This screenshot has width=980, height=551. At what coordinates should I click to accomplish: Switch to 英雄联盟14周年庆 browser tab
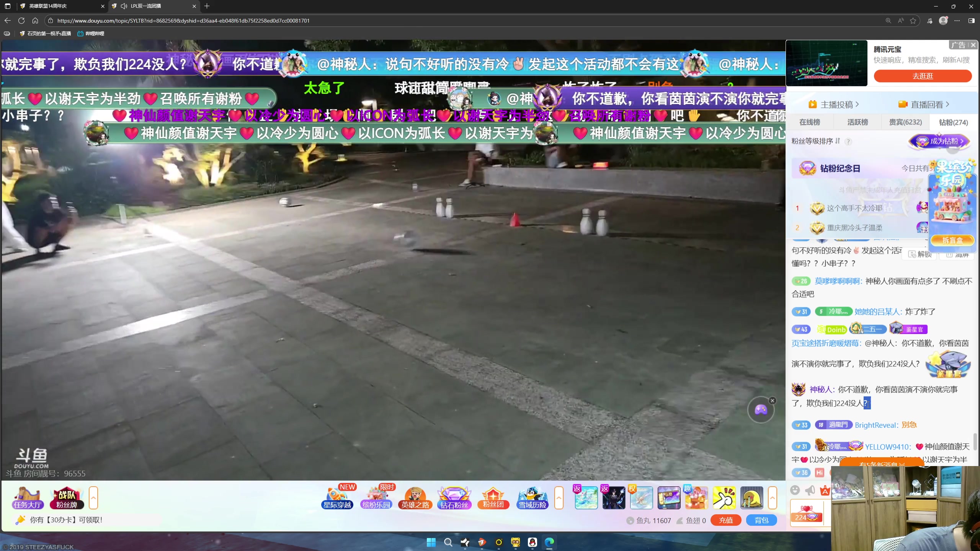tap(62, 6)
